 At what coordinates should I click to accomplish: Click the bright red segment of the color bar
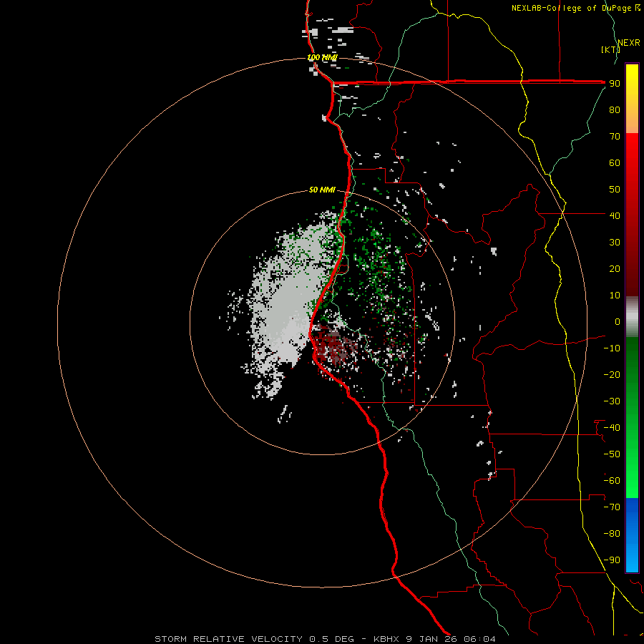632,165
